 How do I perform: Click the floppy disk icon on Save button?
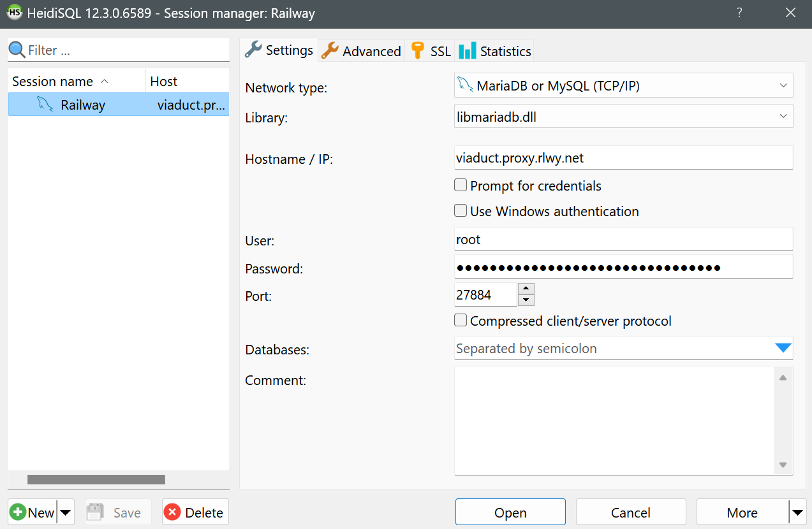point(95,512)
